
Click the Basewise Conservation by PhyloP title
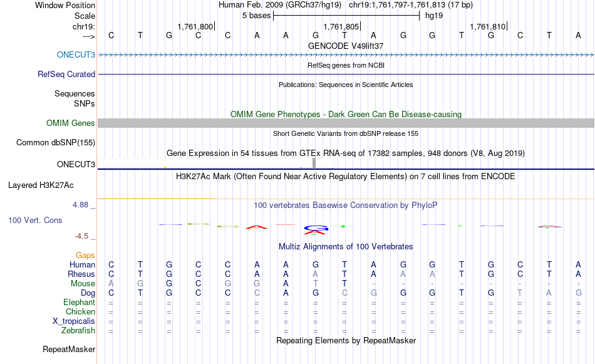pos(346,205)
